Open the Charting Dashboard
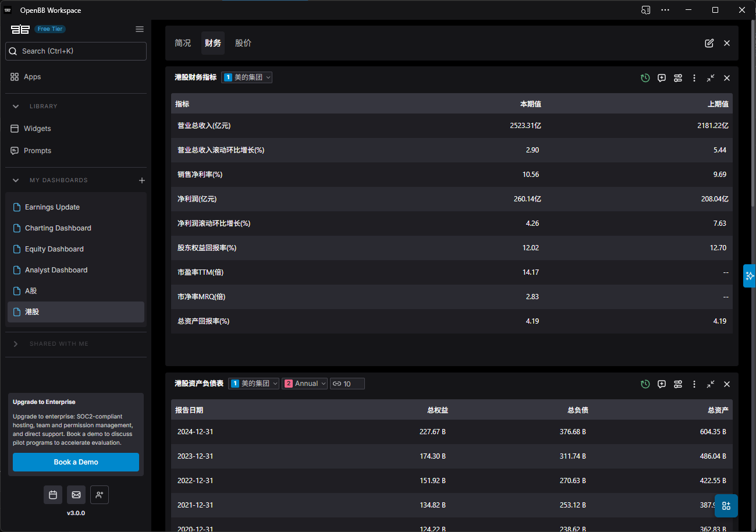756x532 pixels. (76, 228)
